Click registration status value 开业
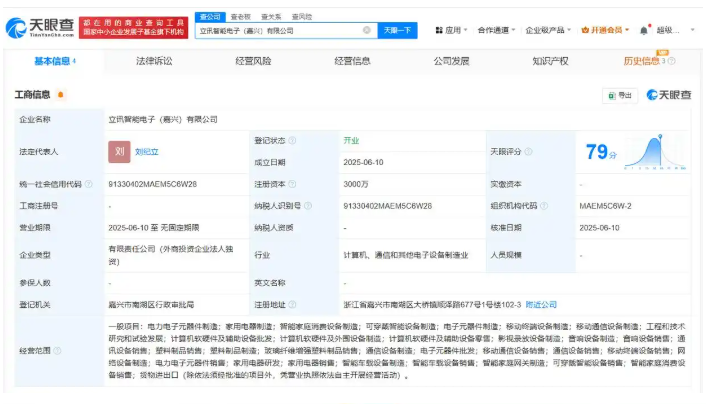The height and width of the screenshot is (404, 706). (351, 141)
